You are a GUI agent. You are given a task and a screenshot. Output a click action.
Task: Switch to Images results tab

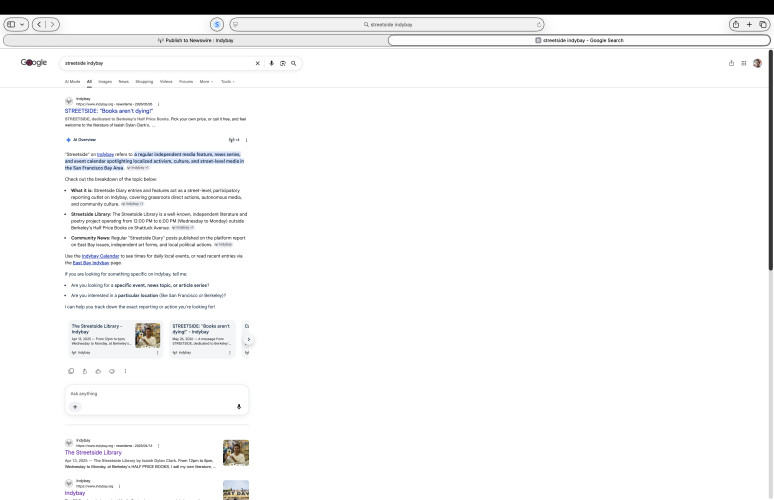[x=105, y=81]
